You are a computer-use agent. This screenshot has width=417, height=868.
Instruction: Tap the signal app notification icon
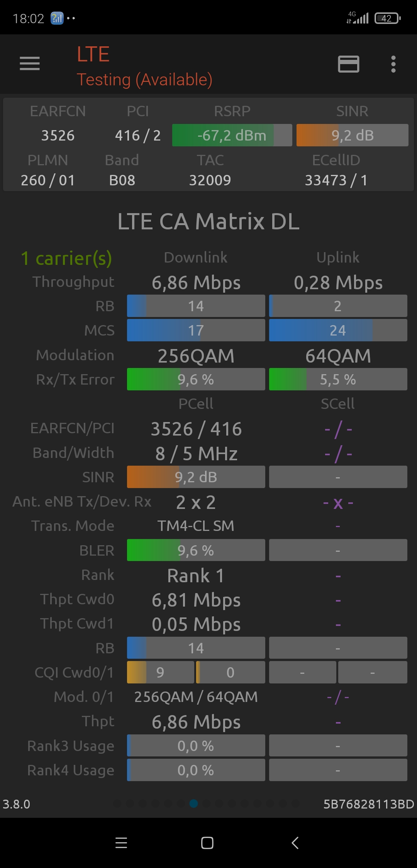pyautogui.click(x=57, y=18)
